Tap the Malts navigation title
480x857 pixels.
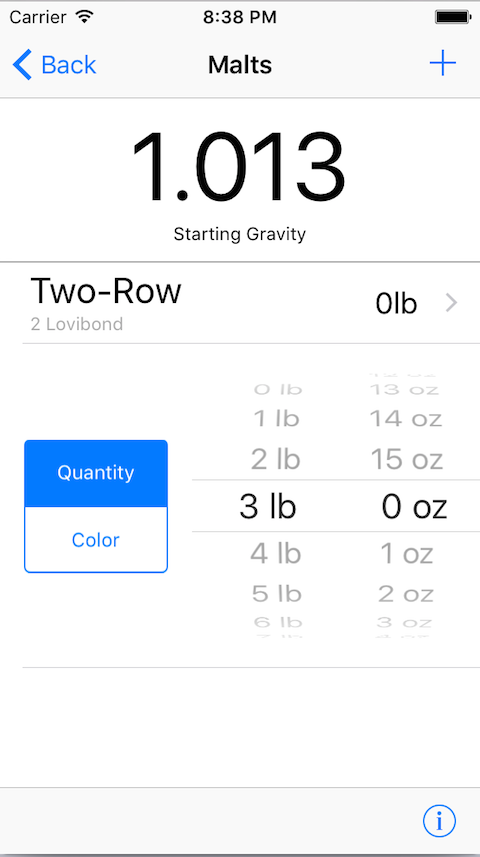(x=240, y=65)
